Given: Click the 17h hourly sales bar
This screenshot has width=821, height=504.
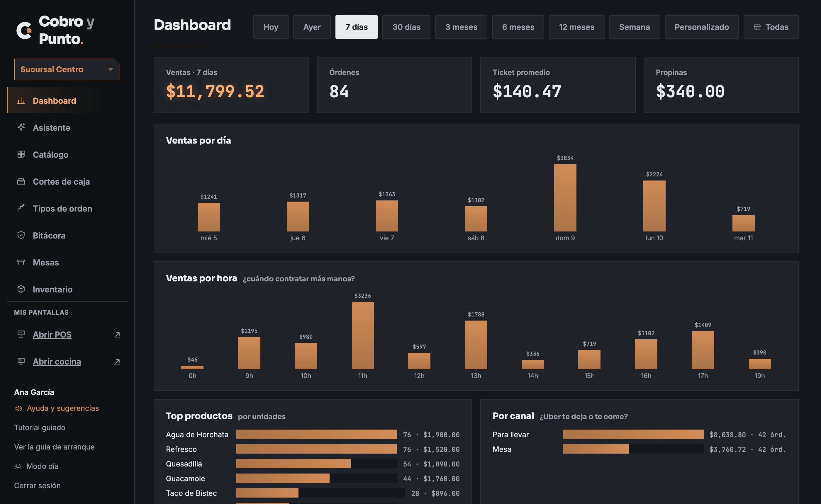Looking at the screenshot, I should click(703, 350).
